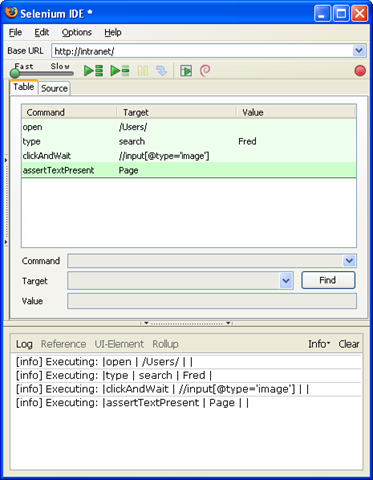Open the Options menu
Viewport: 373px width, 480px height.
[77, 32]
